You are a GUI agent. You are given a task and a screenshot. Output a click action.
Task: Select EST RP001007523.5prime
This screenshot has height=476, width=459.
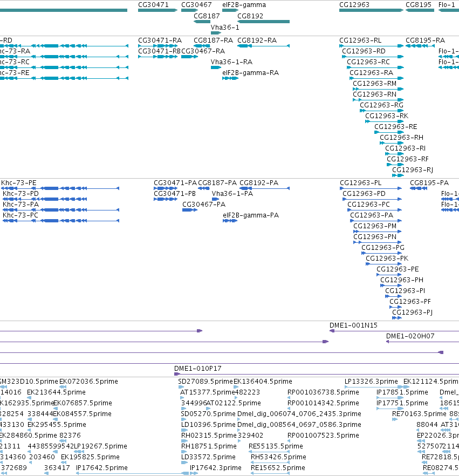pyautogui.click(x=324, y=436)
